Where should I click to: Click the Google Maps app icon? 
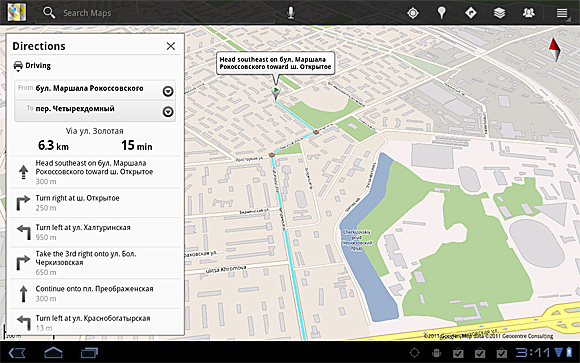[17, 12]
